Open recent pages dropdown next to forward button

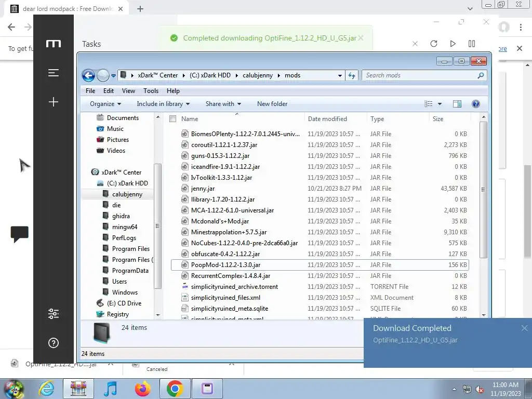pos(113,76)
